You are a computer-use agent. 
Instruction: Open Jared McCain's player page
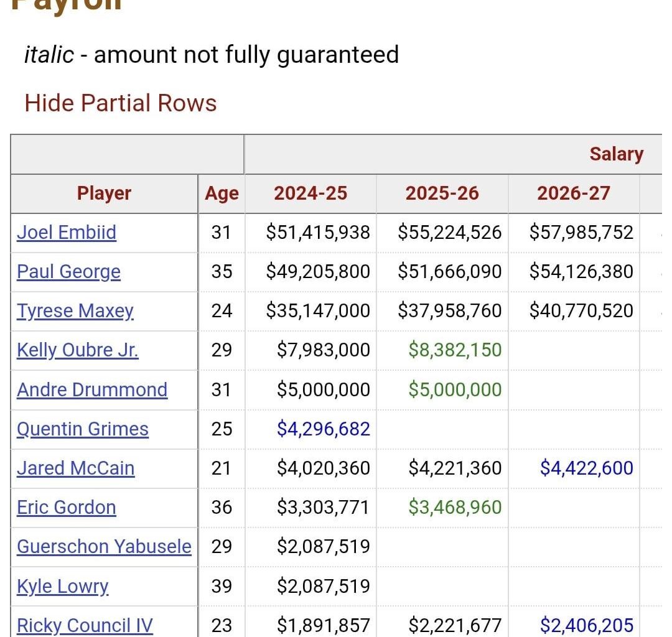75,468
